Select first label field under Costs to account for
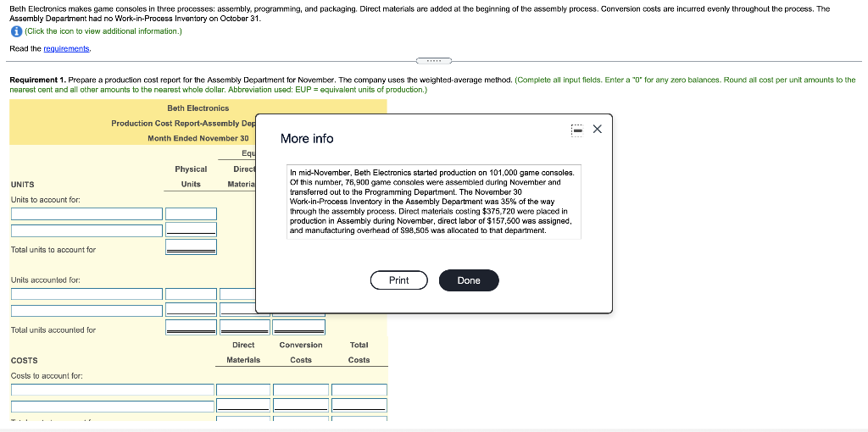Image resolution: width=868 pixels, height=432 pixels. 113,390
